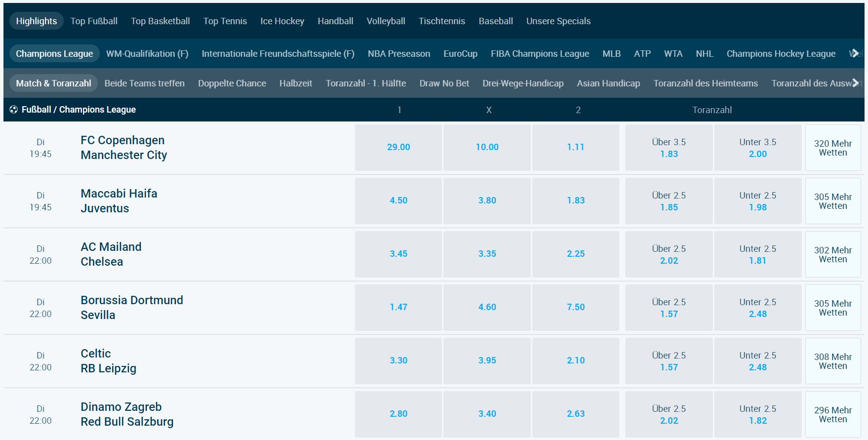Viewport: 868px width, 440px height.
Task: Open 320 Mehr Wetten for Copenhagen vs City
Action: pos(833,147)
